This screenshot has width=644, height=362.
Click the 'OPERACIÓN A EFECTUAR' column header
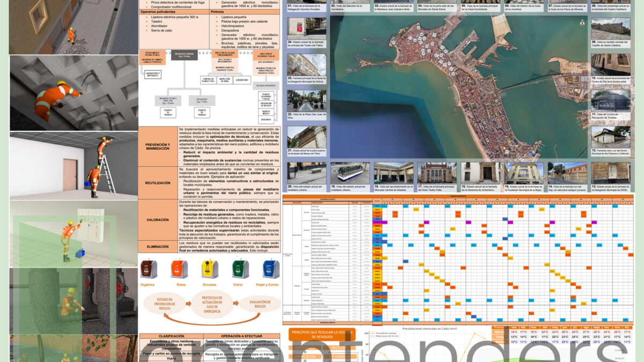coord(241,336)
